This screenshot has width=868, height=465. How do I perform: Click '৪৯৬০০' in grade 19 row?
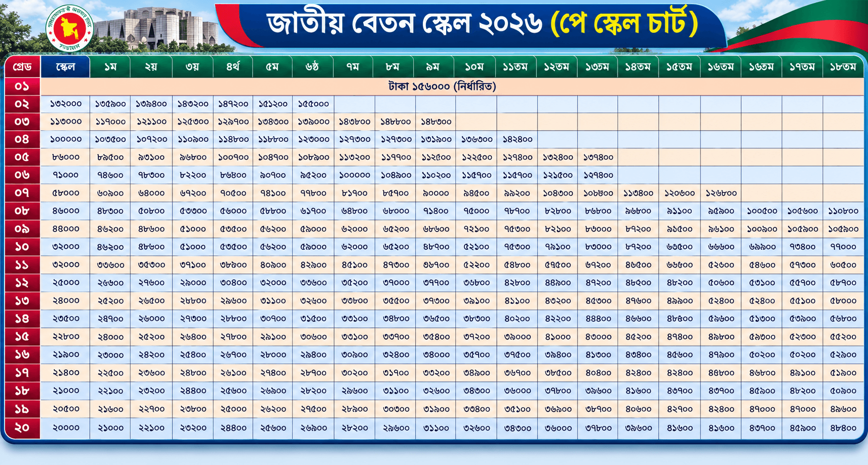point(843,409)
